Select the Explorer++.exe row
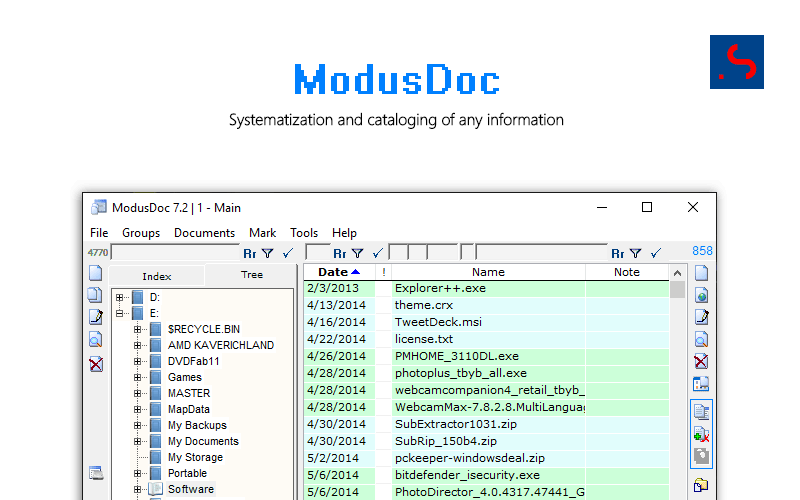The width and height of the screenshot is (800, 500). (x=486, y=288)
